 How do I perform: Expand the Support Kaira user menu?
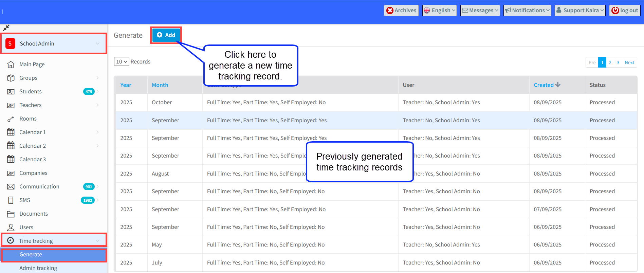(x=580, y=11)
